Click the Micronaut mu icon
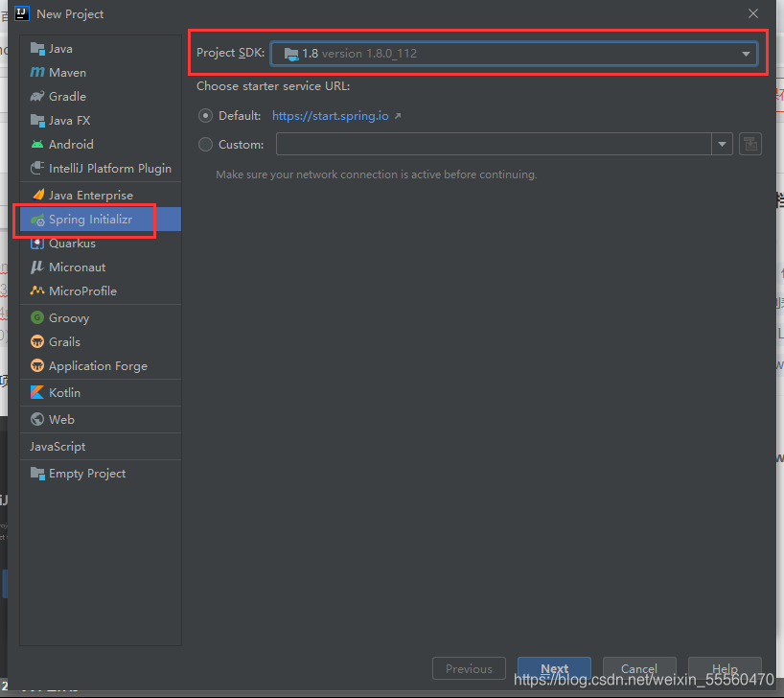The height and width of the screenshot is (698, 784). 37,268
